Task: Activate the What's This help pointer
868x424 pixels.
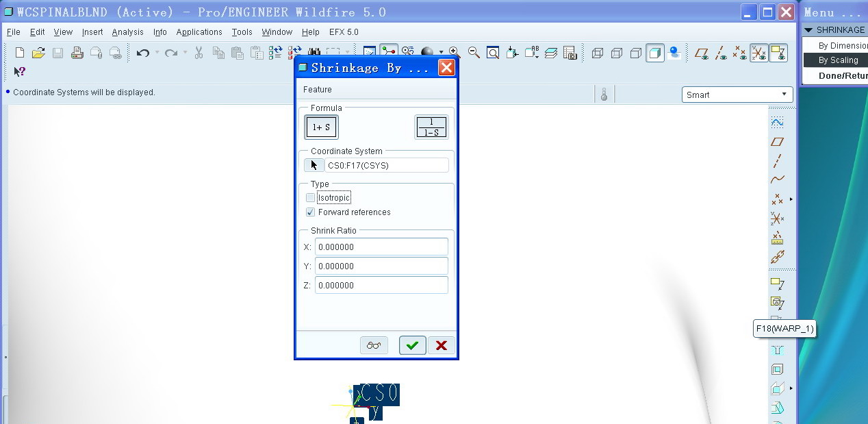Action: pos(20,71)
